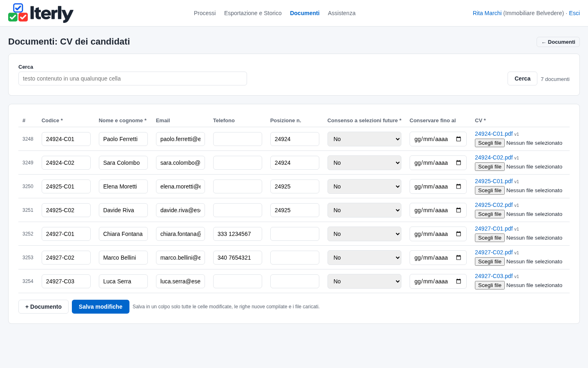The width and height of the screenshot is (588, 368).
Task: Edit the Telefono field 340 7654321
Action: 238,258
